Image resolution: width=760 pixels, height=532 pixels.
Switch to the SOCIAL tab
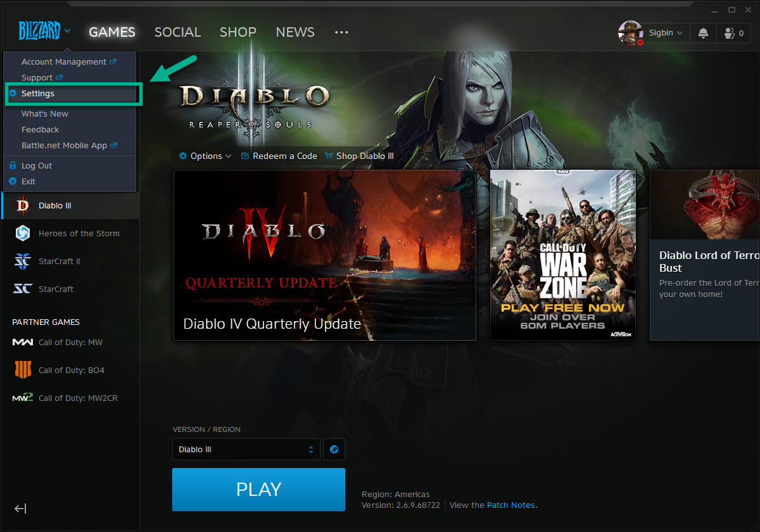click(x=177, y=32)
